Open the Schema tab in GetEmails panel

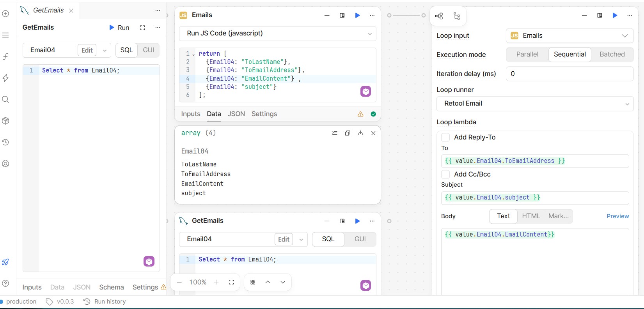[111, 287]
